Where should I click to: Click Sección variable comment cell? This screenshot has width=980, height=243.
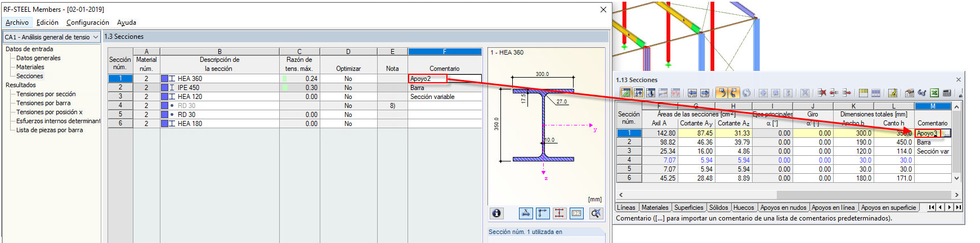point(445,97)
